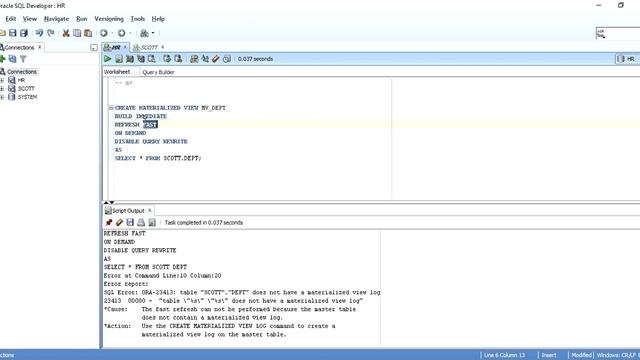This screenshot has height=360, width=640.
Task: Click the highlighted FAST keyword in editor
Action: 151,124
